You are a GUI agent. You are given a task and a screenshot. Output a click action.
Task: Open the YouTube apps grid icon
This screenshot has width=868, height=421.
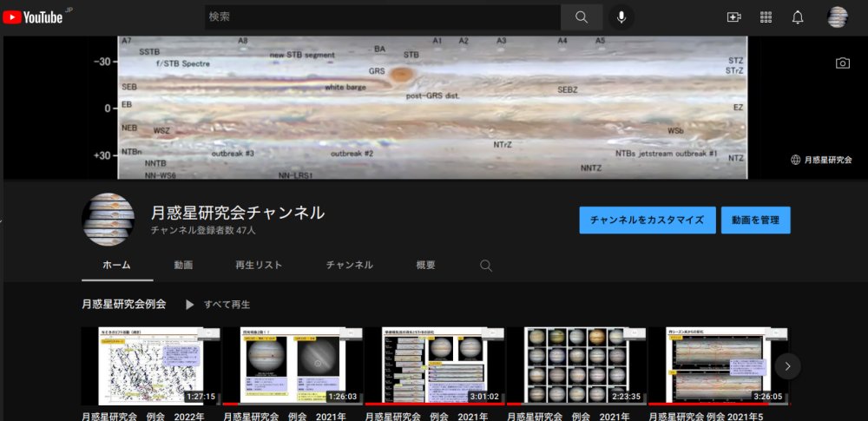point(766,17)
